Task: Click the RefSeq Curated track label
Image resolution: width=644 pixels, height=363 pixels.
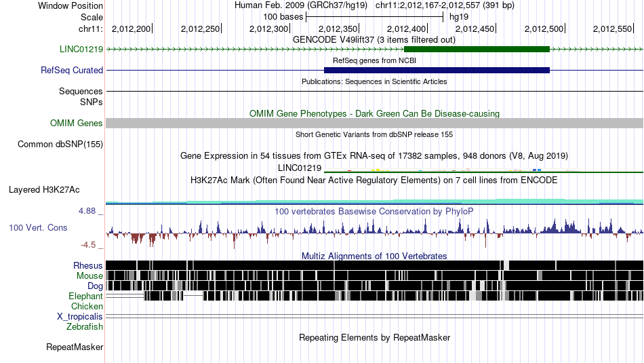Action: click(x=71, y=71)
